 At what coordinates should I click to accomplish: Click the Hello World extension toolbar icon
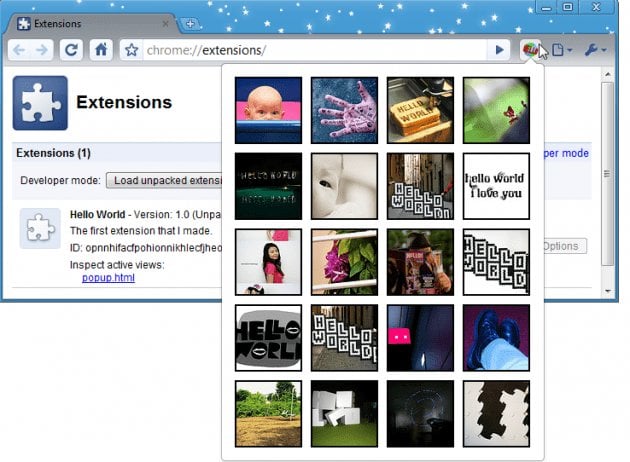pyautogui.click(x=530, y=50)
